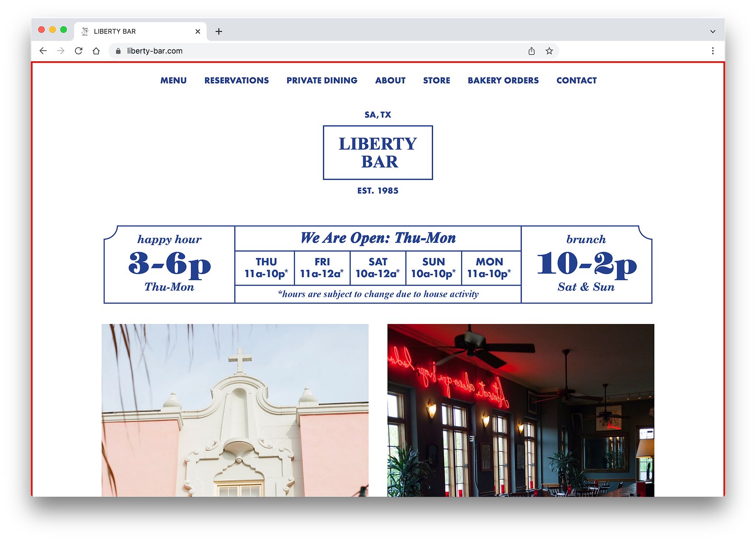Click the happy hour 3-6p text
The image size is (756, 541).
coord(169,264)
